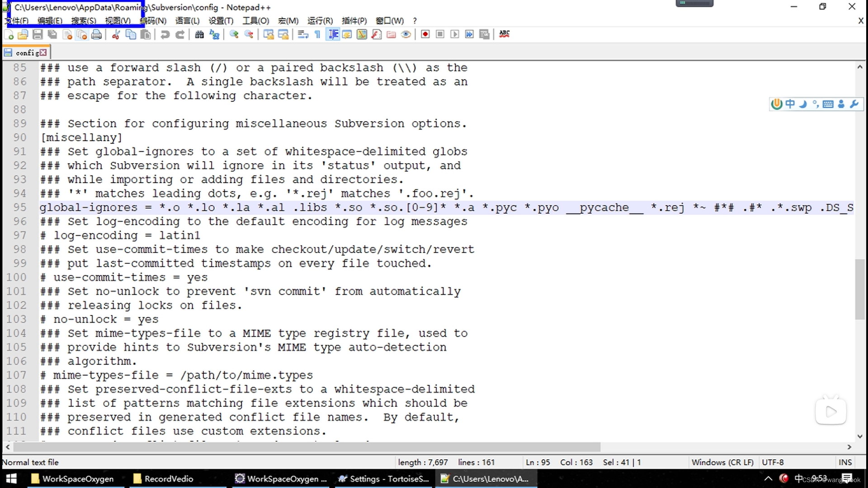The width and height of the screenshot is (868, 488).
Task: Open soft keyboard from IME bar
Action: 828,104
